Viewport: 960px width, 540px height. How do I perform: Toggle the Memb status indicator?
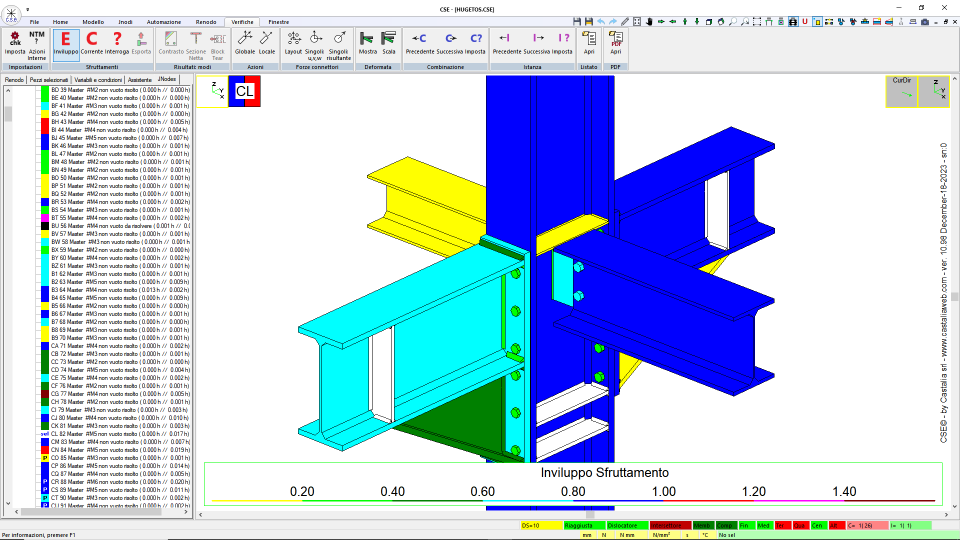pyautogui.click(x=703, y=525)
